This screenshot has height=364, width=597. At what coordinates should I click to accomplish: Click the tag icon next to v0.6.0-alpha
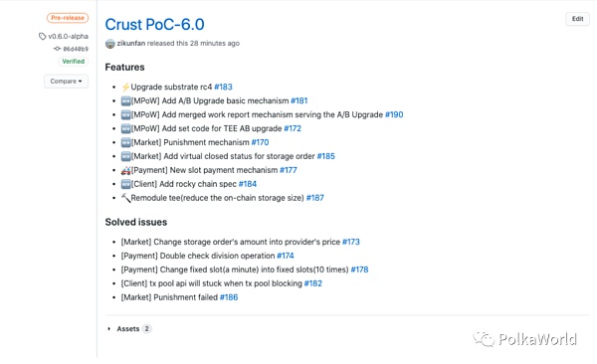pos(42,36)
